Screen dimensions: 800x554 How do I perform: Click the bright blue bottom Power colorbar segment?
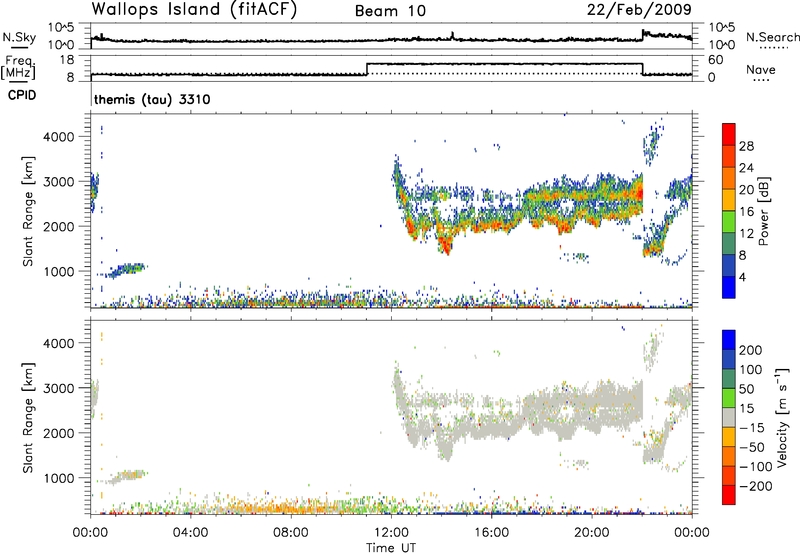click(x=729, y=288)
